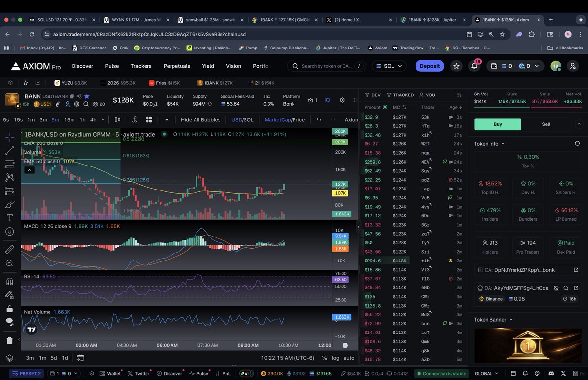Toggle the YOU trades filter
This screenshot has width=588, height=380.
tap(427, 95)
